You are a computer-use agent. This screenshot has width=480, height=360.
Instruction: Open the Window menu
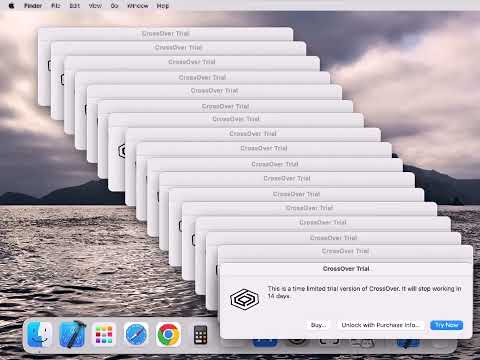click(x=138, y=6)
